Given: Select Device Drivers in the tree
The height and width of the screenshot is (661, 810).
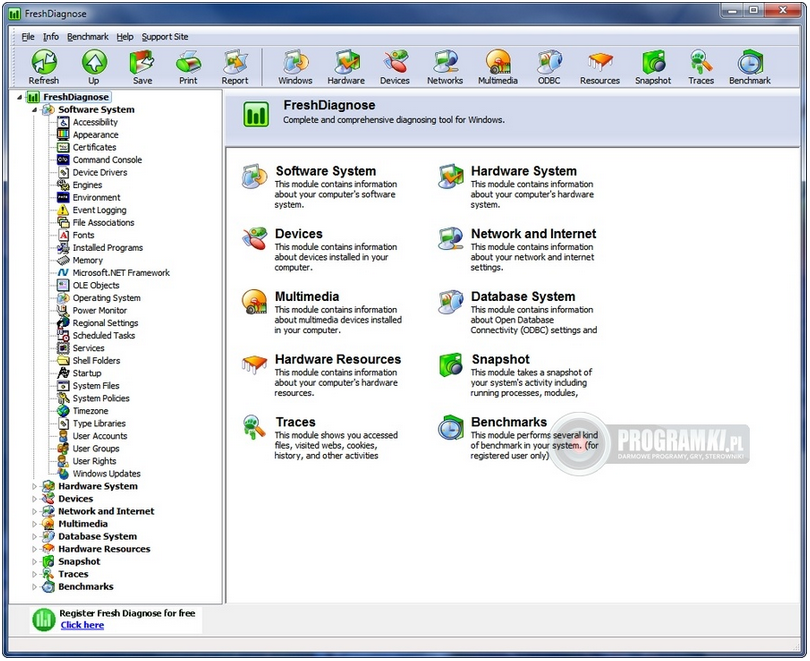Looking at the screenshot, I should [x=100, y=172].
